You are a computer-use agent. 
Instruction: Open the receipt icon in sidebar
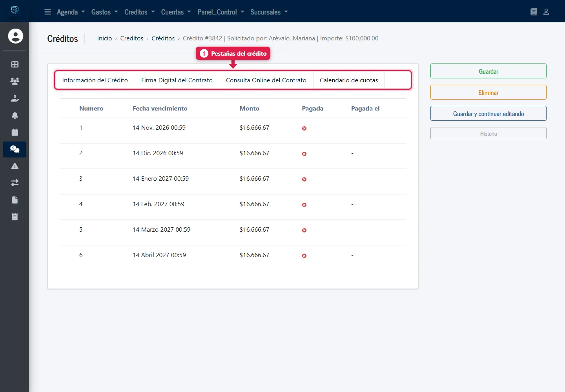pos(15,217)
